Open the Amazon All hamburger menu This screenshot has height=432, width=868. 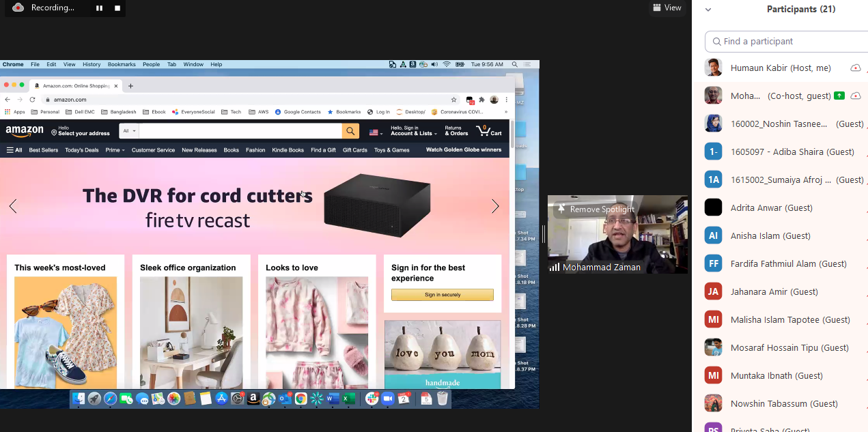click(14, 150)
